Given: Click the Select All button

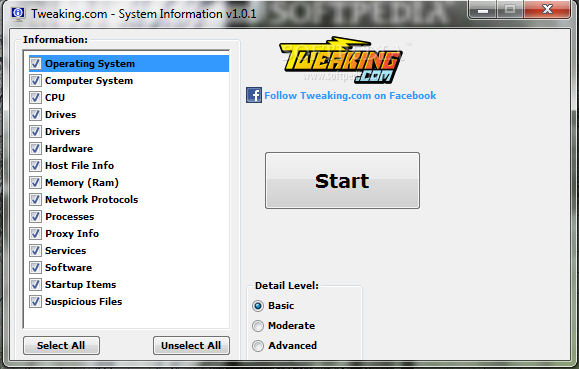Looking at the screenshot, I should pyautogui.click(x=61, y=345).
